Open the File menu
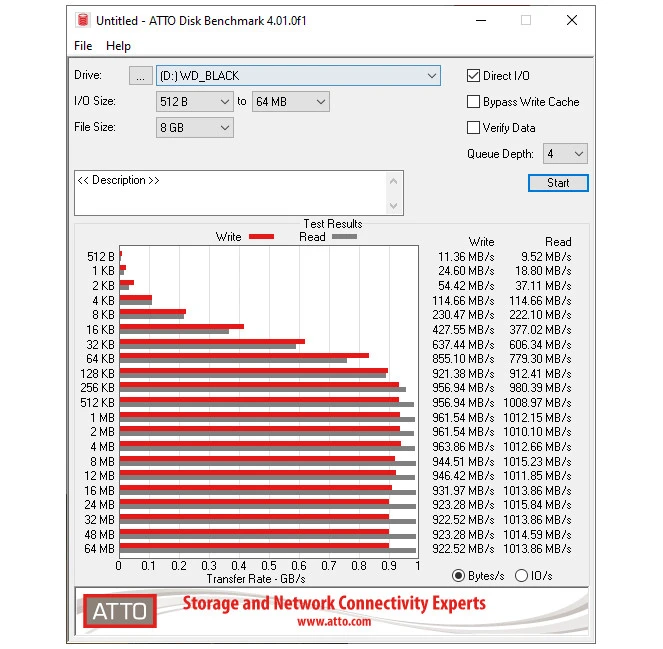Screen dimensions: 663x649 point(83,46)
